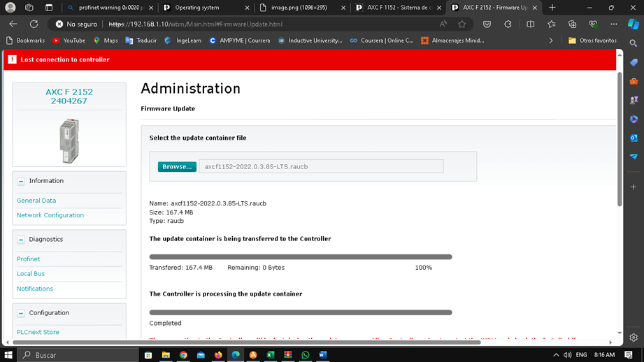Collapse the Configuration section

pos(21,313)
